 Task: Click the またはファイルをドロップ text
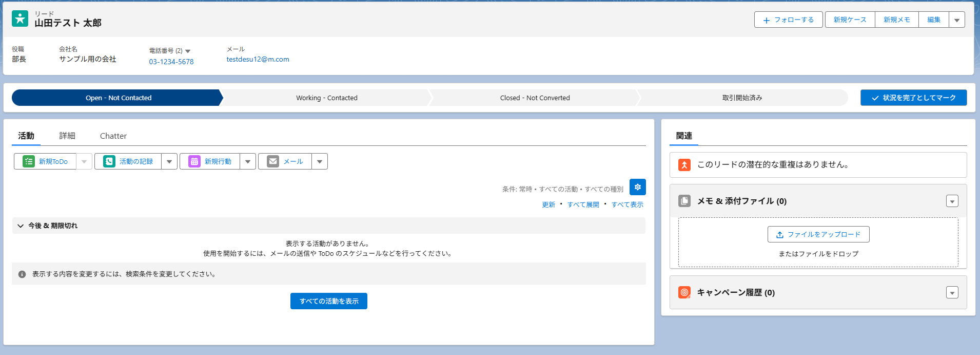(x=818, y=254)
